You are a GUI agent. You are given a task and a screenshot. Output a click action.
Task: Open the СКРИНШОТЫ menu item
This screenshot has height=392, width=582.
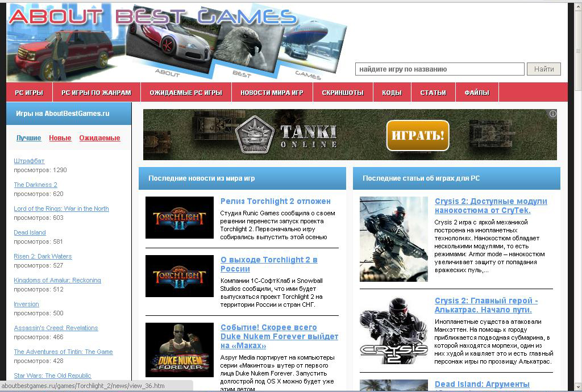tap(343, 93)
